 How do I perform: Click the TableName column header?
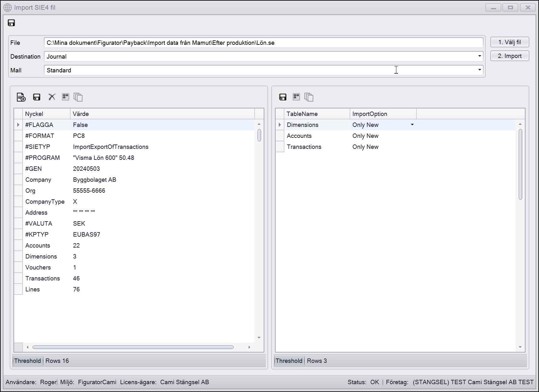[x=317, y=114]
